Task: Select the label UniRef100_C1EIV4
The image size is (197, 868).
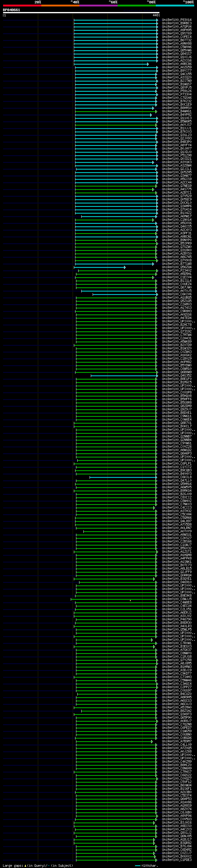Action: pyautogui.click(x=177, y=277)
